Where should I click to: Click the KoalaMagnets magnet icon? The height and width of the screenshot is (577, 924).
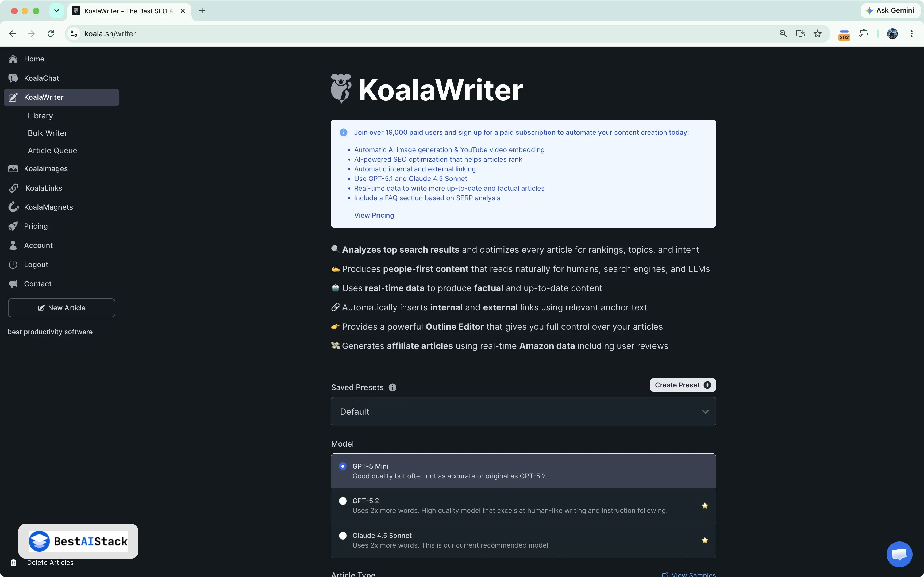tap(13, 207)
